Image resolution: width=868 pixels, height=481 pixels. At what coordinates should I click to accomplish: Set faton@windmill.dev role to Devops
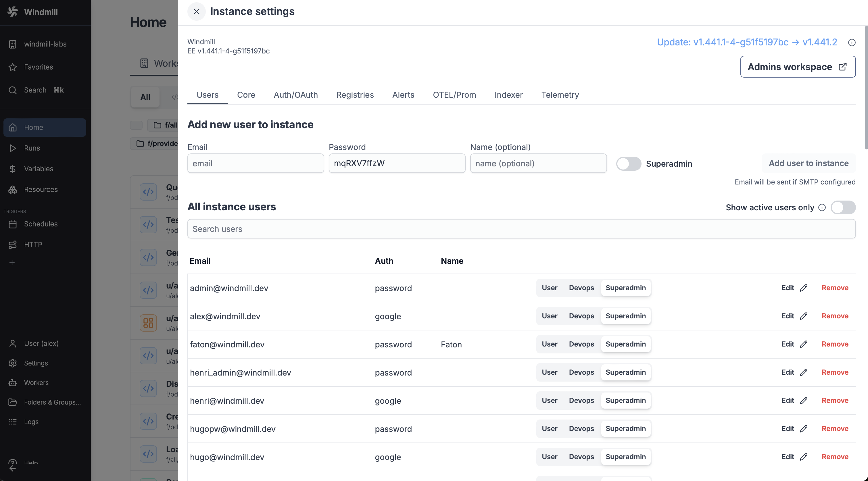point(581,344)
